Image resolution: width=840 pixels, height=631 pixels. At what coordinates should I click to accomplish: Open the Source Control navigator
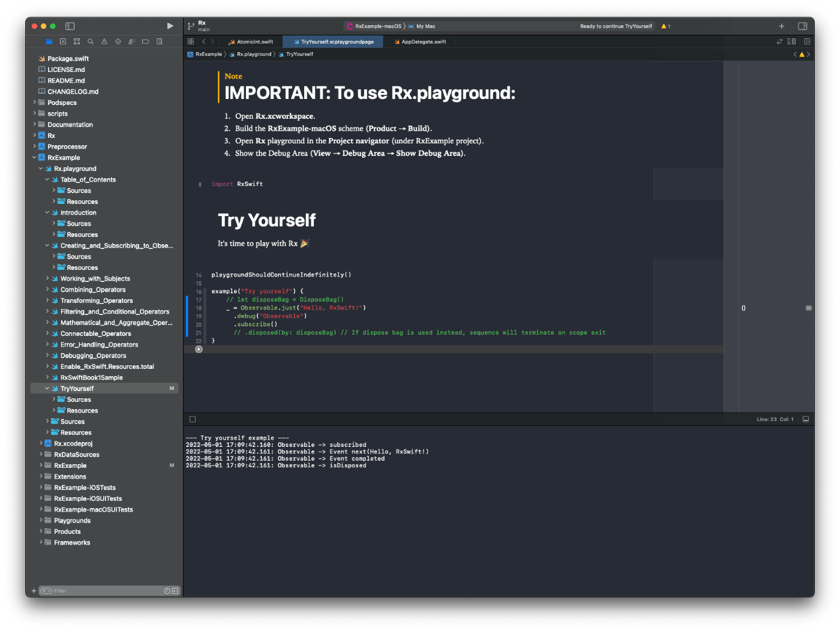pos(63,41)
